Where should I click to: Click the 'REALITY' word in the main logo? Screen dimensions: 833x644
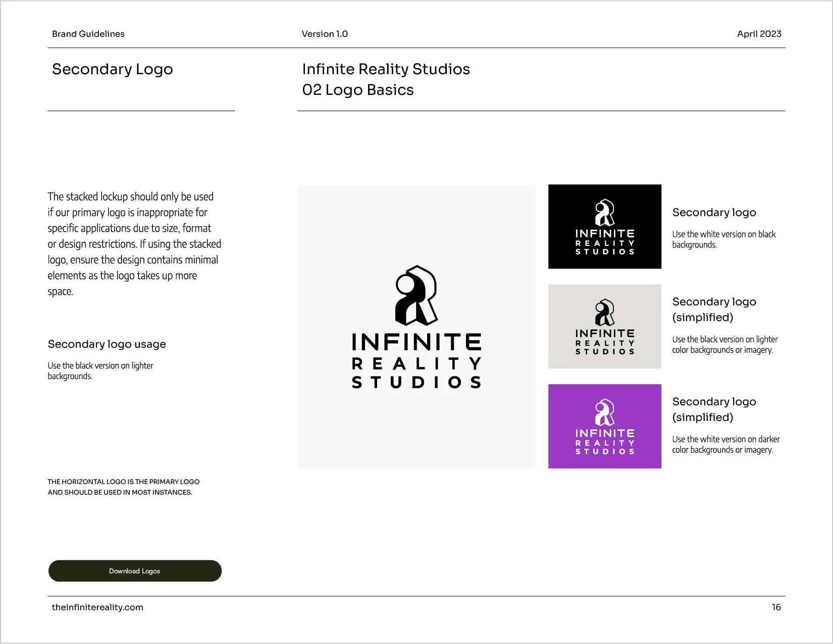[x=416, y=363]
